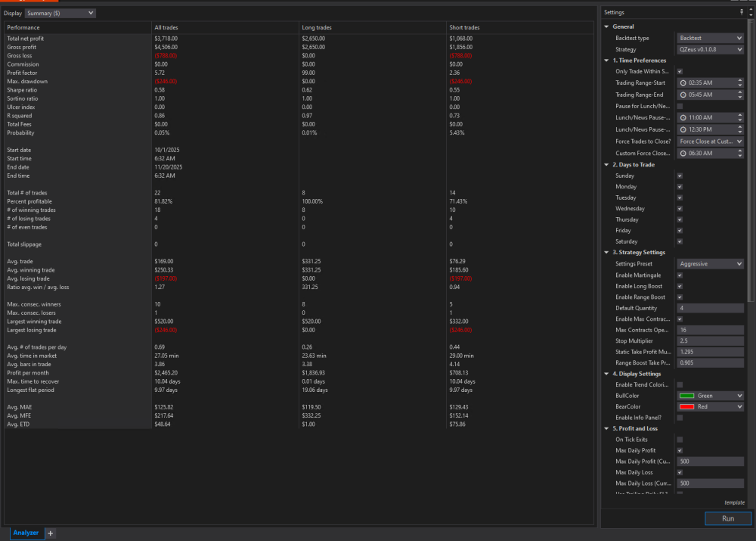Click the clock icon beside 12:30 PM
The width and height of the screenshot is (756, 541).
pyautogui.click(x=683, y=130)
